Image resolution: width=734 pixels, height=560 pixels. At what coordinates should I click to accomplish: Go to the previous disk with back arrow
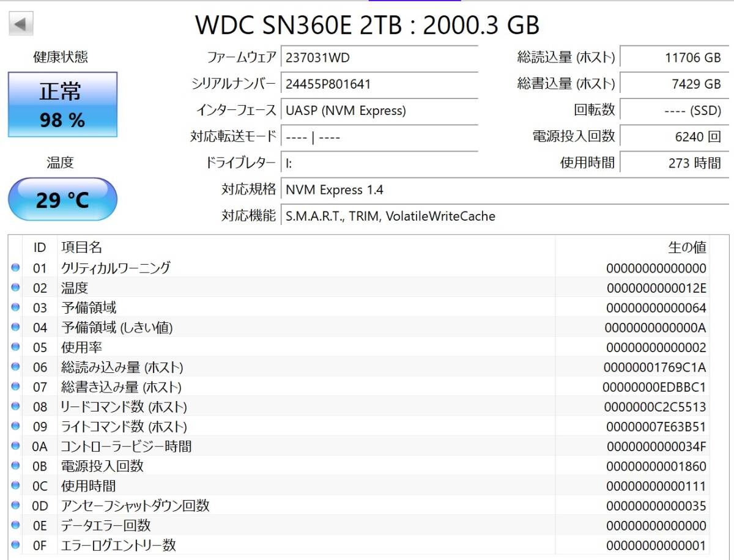tap(21, 24)
